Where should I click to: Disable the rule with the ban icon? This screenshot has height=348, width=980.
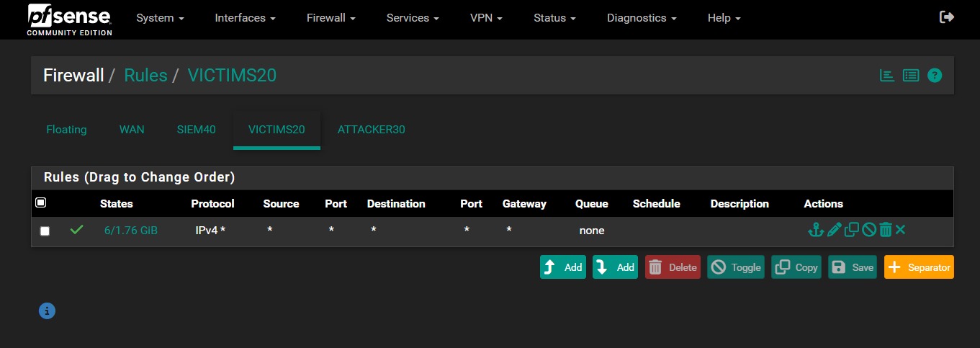pyautogui.click(x=869, y=231)
